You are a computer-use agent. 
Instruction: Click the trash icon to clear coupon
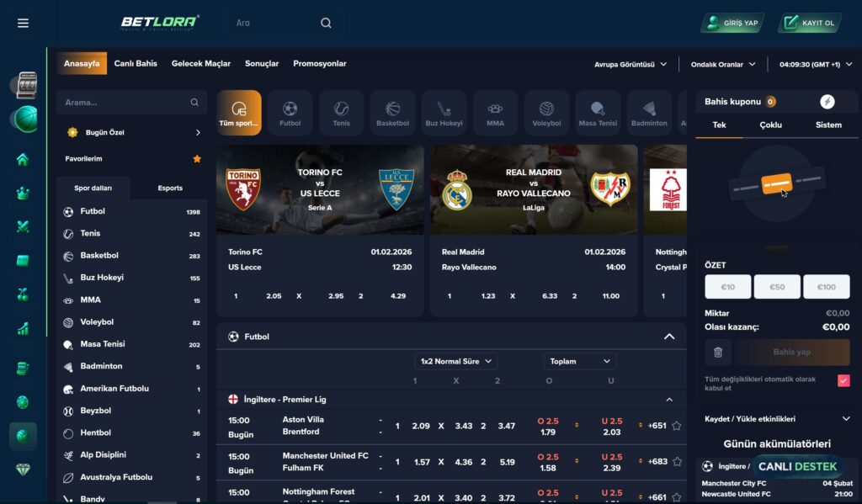tap(718, 353)
